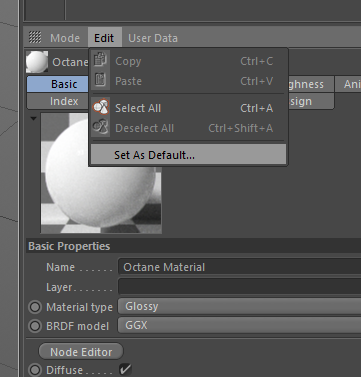Switch to the Basic tab
The height and width of the screenshot is (377, 361).
pos(58,84)
